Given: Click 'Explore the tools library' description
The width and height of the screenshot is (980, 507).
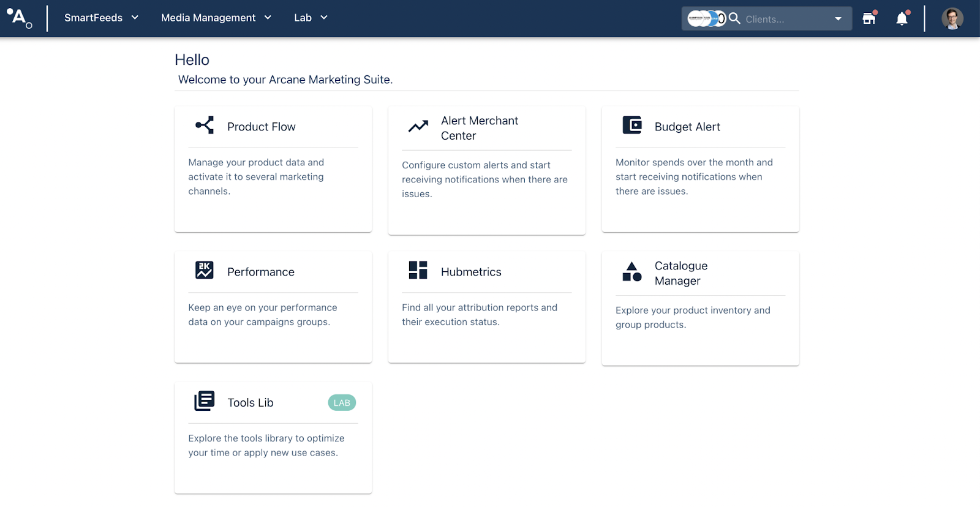Looking at the screenshot, I should pos(266,446).
